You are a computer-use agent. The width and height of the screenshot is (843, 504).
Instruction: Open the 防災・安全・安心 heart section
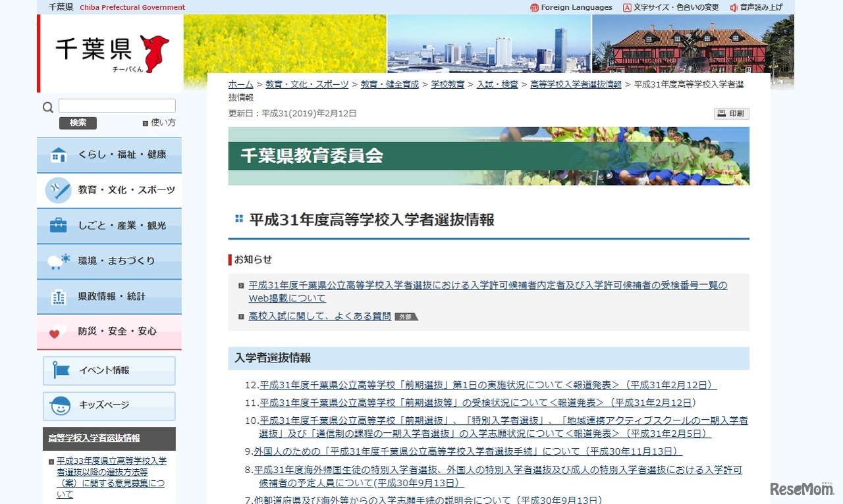tap(99, 331)
